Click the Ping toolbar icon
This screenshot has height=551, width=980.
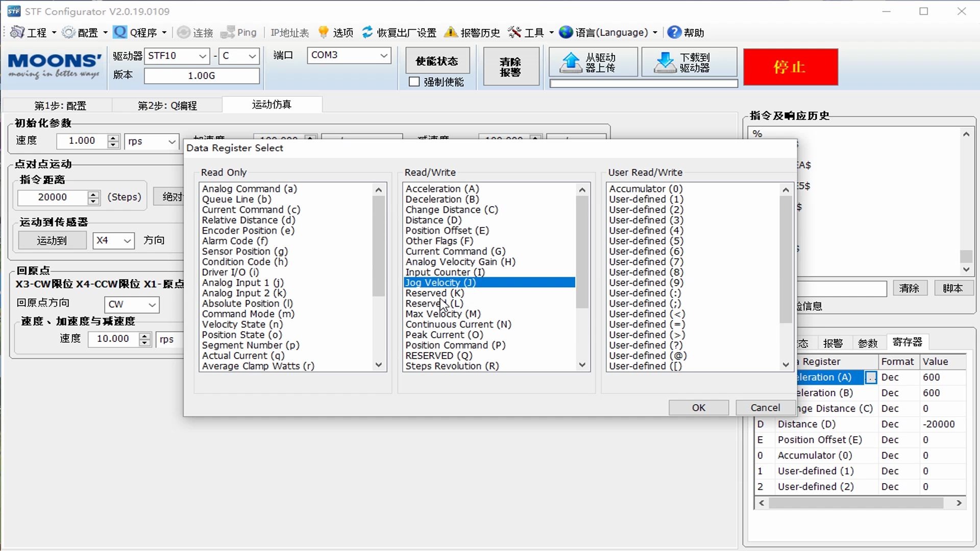228,33
